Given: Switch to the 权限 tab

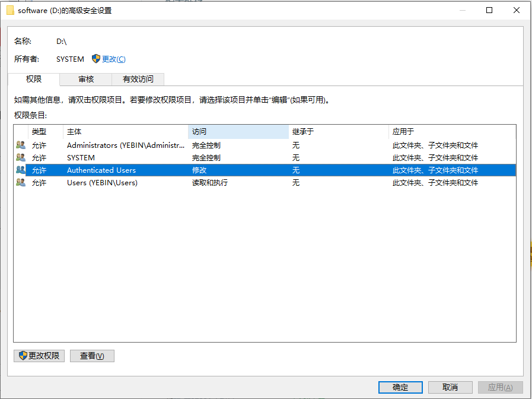Looking at the screenshot, I should [x=34, y=79].
